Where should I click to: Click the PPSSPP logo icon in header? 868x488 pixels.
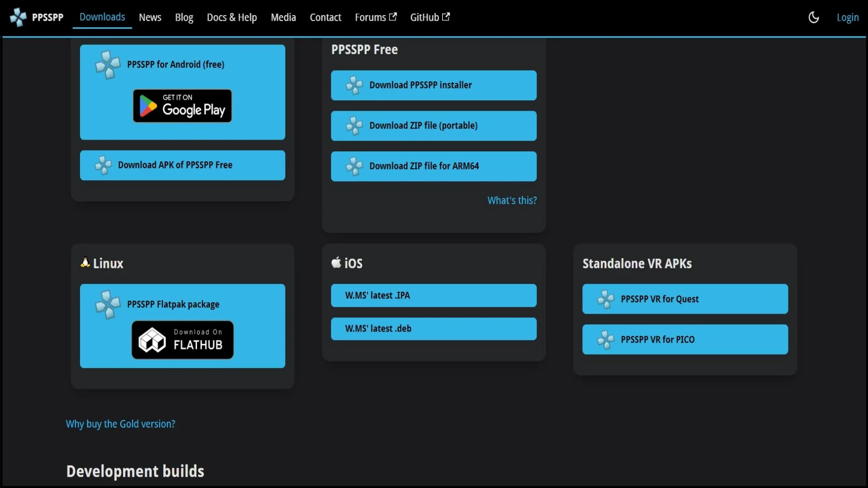(19, 17)
